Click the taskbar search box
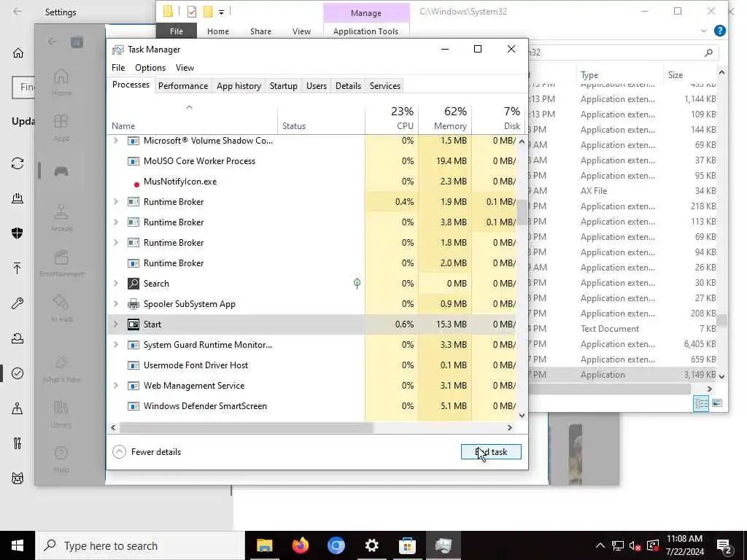The width and height of the screenshot is (747, 560). click(140, 545)
